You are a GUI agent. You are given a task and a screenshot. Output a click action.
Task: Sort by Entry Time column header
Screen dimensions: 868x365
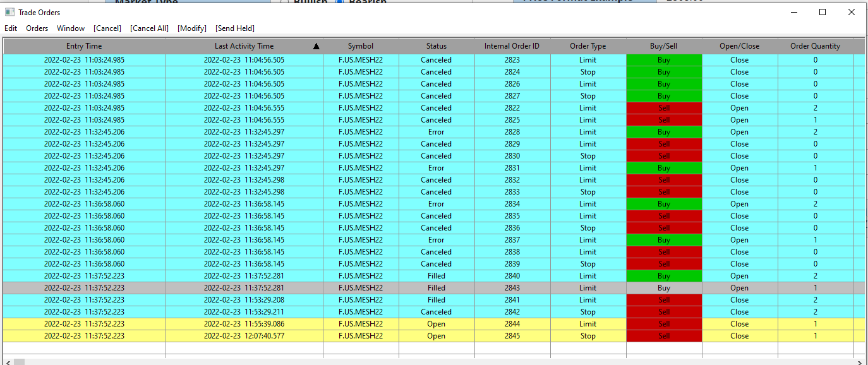(84, 46)
